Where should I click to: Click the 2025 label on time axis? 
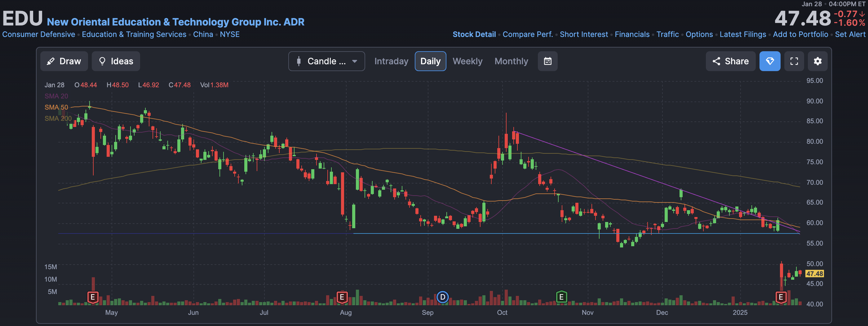pos(740,313)
